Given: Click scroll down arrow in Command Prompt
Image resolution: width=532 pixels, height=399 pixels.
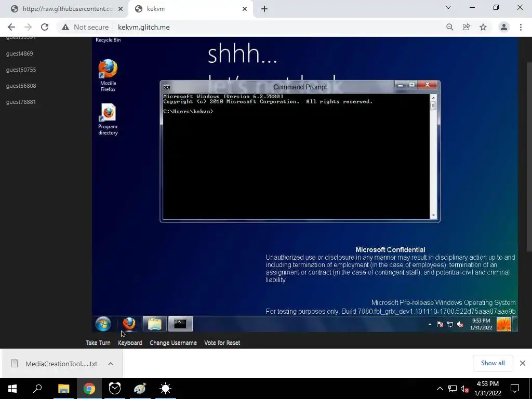Looking at the screenshot, I should (x=433, y=216).
